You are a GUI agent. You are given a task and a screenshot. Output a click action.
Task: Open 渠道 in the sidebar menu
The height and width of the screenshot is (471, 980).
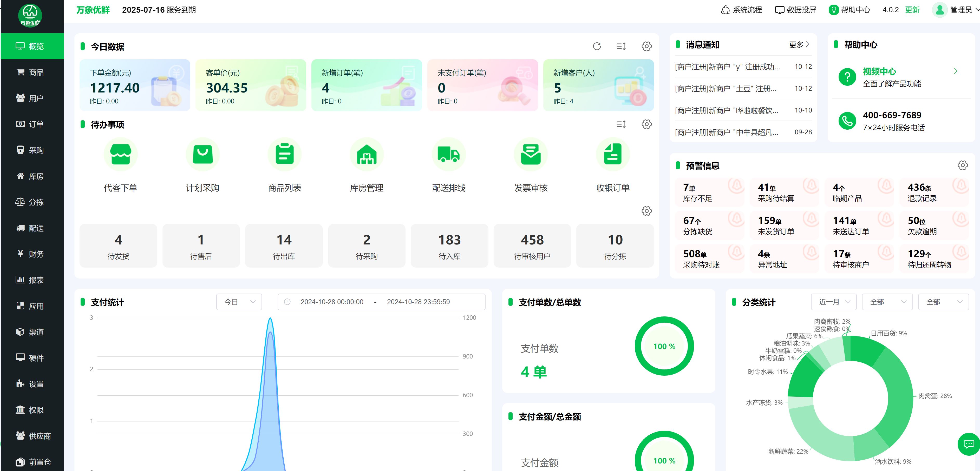[32, 332]
